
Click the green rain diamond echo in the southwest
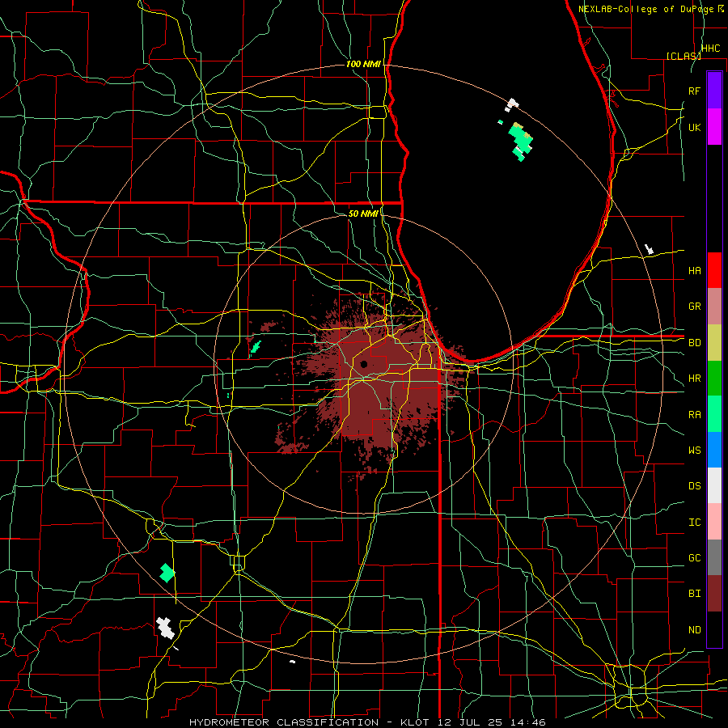coord(167,573)
